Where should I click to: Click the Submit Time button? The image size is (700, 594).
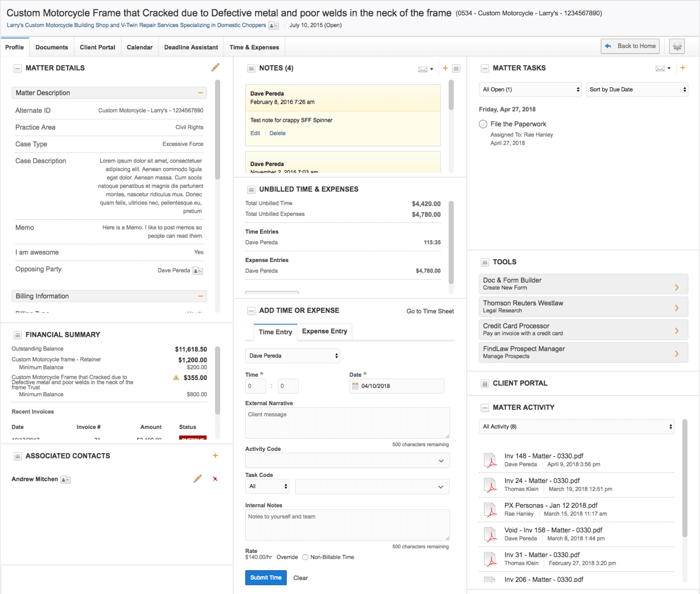pyautogui.click(x=266, y=578)
